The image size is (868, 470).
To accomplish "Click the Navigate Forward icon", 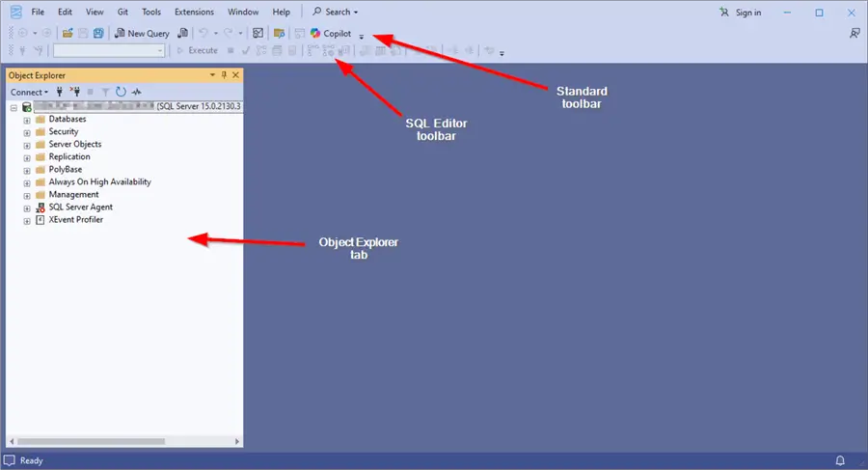I will (47, 33).
